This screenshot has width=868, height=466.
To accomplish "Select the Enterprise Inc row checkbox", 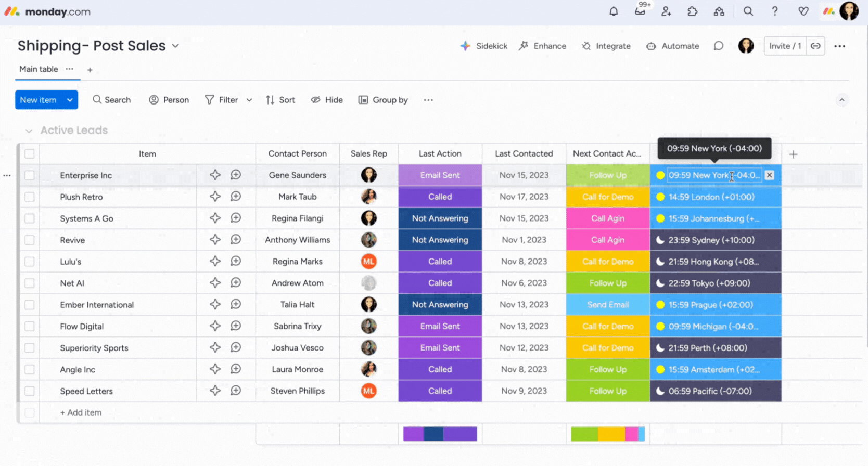I will pyautogui.click(x=30, y=175).
